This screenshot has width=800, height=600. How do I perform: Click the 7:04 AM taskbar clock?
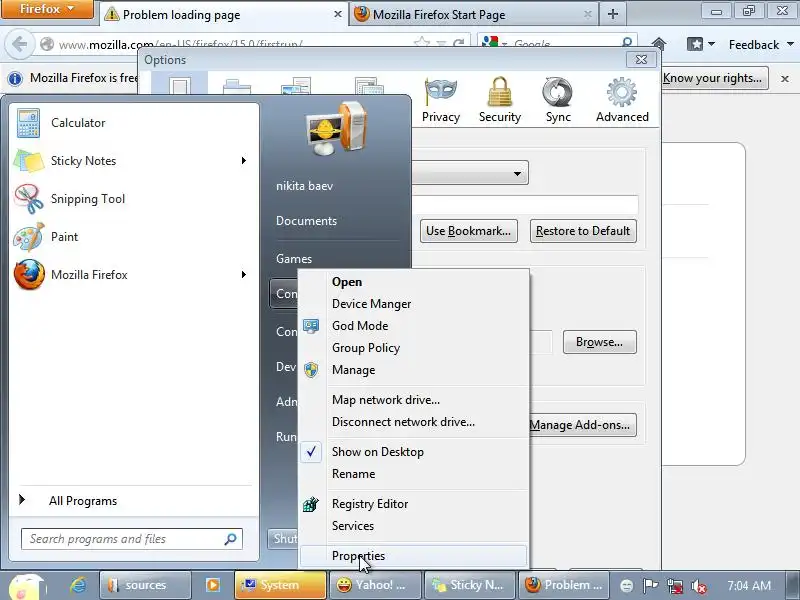click(749, 586)
